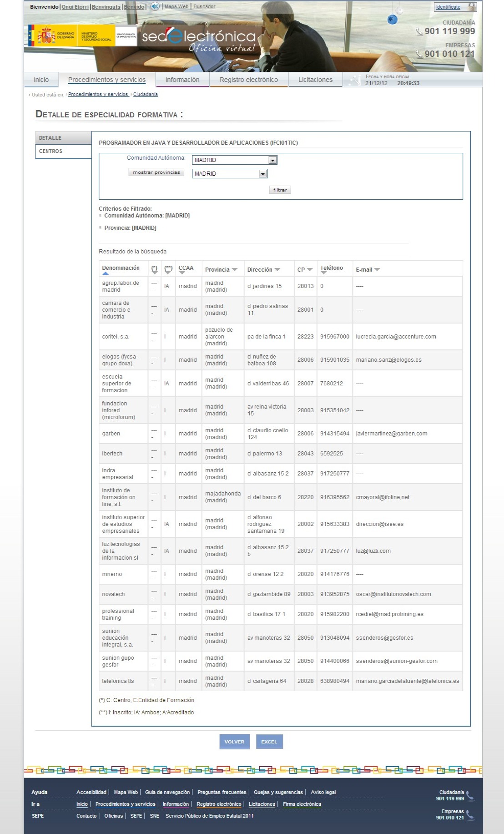Go to the Inicio tab
Viewport: 504px width, 834px height.
coord(41,80)
